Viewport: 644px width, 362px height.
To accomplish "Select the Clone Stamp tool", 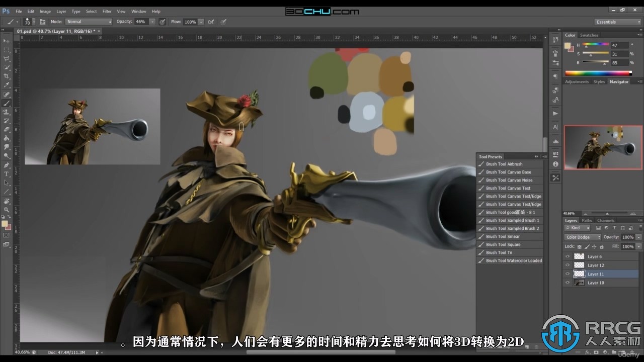I will (x=7, y=112).
